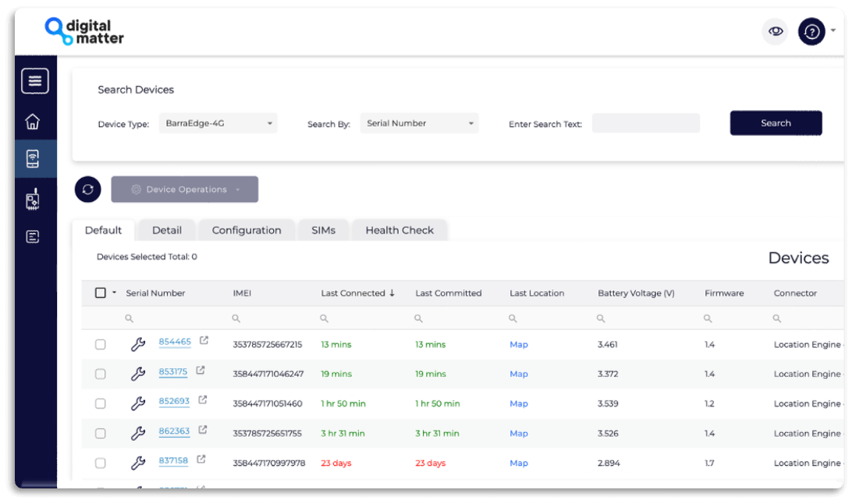
Task: Open device 853175 in new window icon
Action: coord(201,371)
